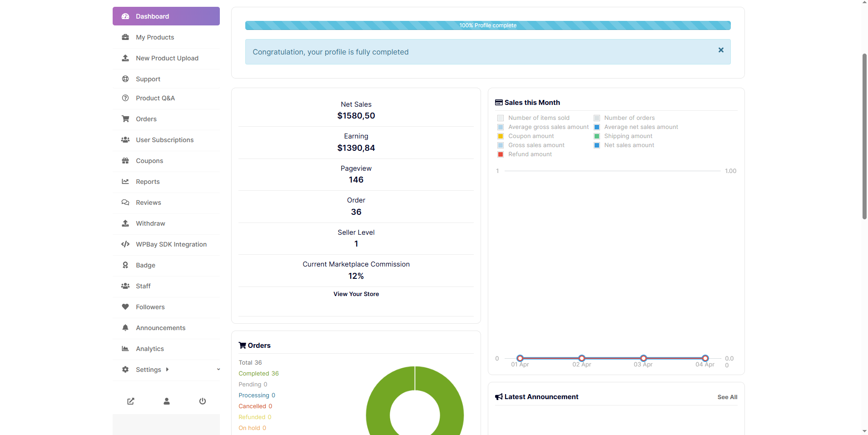Open the Coupons menu item
The image size is (868, 435).
pos(166,161)
